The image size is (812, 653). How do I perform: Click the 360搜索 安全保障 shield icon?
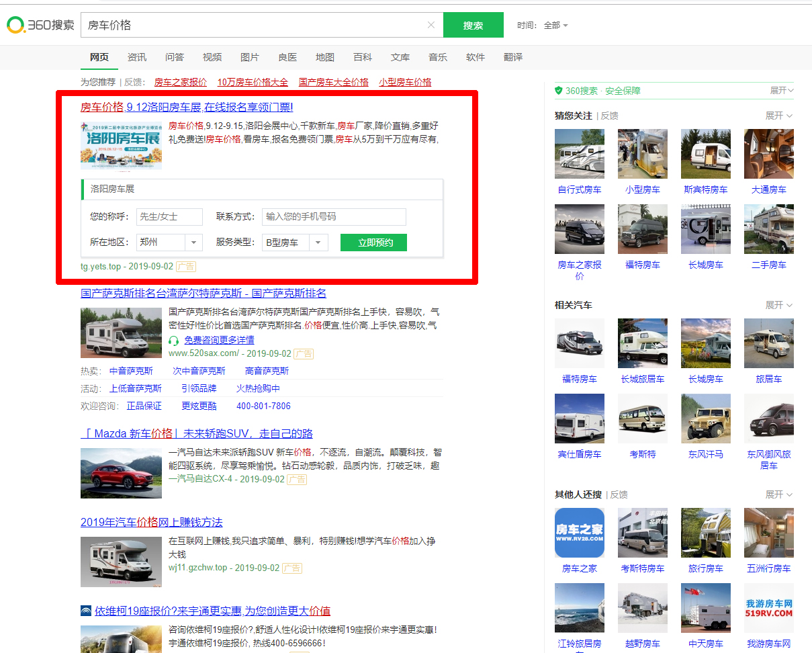(x=558, y=91)
